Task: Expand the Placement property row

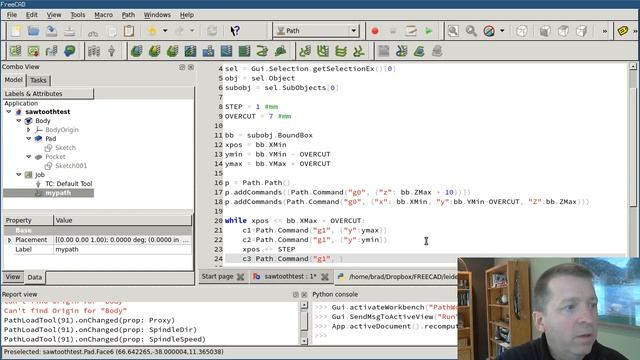Action: coord(9,240)
